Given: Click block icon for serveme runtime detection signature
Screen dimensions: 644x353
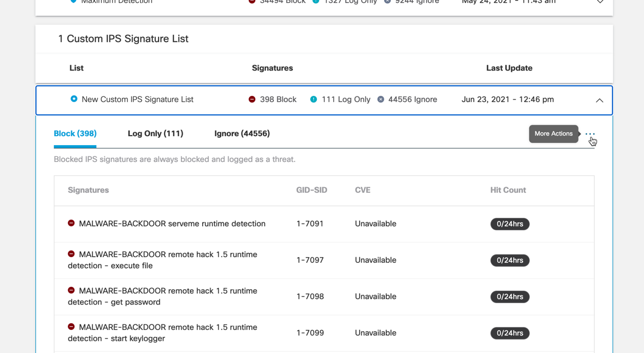Looking at the screenshot, I should (x=71, y=223).
